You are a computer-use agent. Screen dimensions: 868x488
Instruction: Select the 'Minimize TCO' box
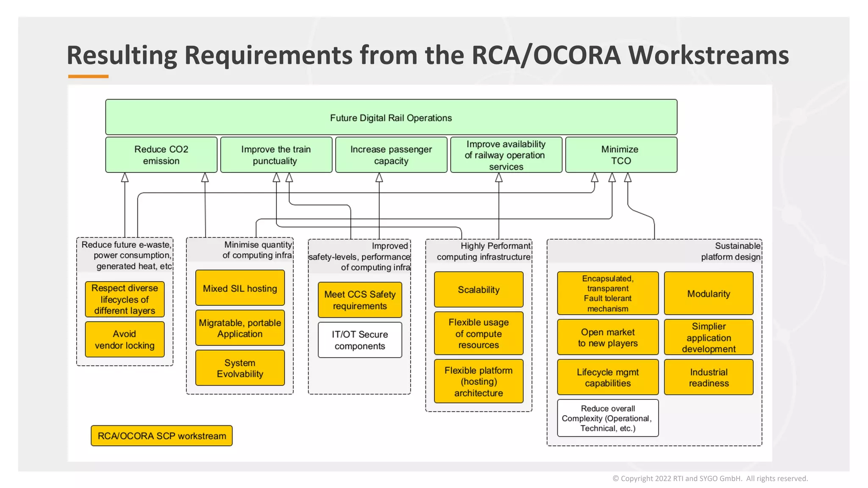621,155
